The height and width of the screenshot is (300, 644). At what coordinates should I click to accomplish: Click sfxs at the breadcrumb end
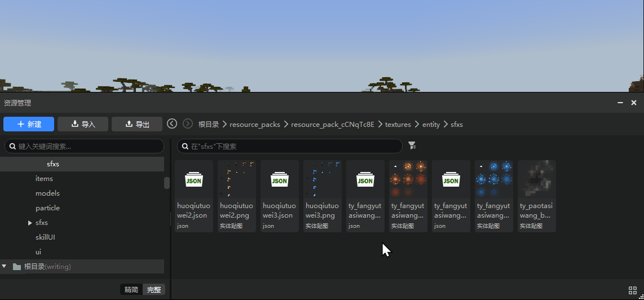coord(457,124)
